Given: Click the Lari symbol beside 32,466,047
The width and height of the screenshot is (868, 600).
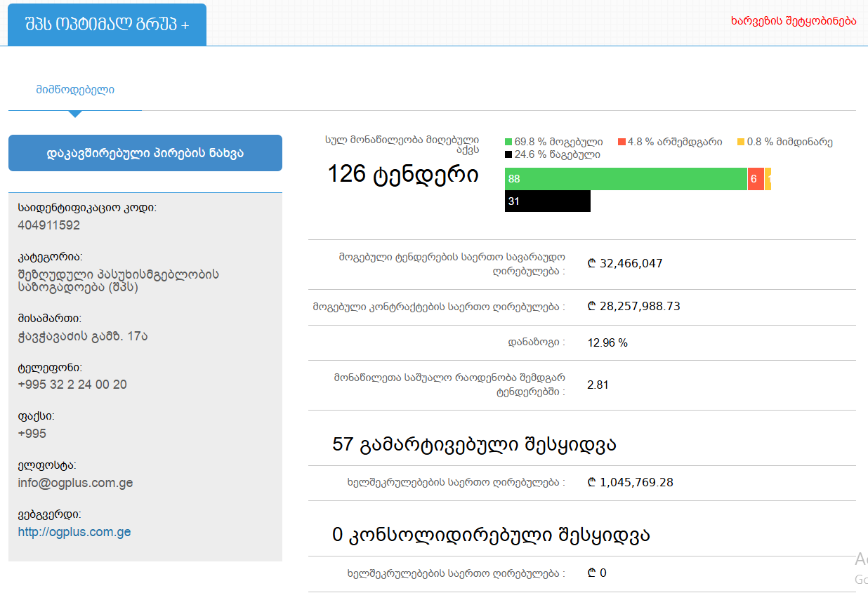Looking at the screenshot, I should pyautogui.click(x=591, y=264).
